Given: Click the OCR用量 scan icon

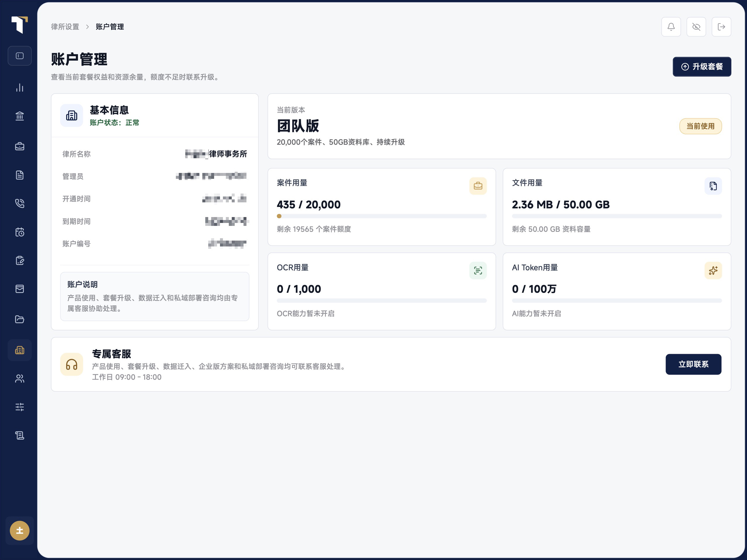Looking at the screenshot, I should 478,270.
